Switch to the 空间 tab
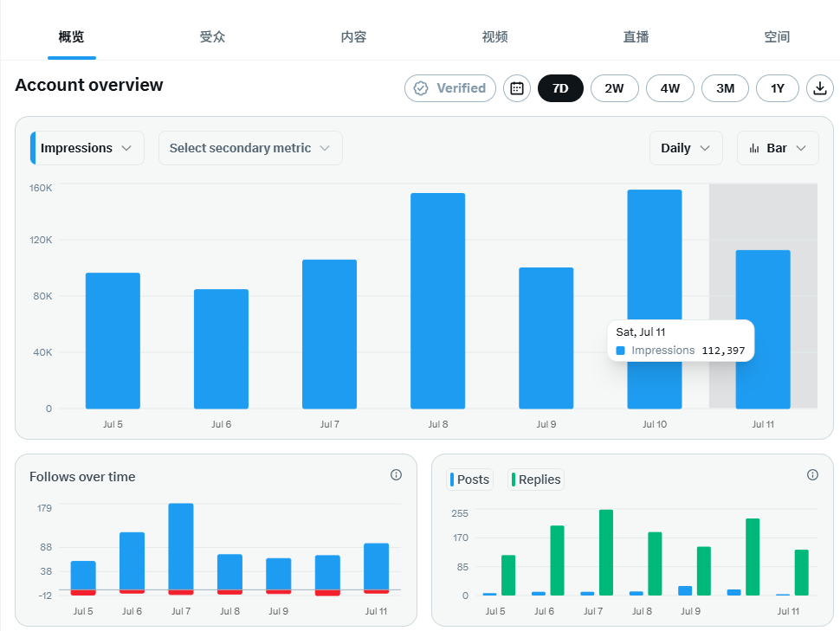Screen dimensions: 840x631 click(777, 37)
